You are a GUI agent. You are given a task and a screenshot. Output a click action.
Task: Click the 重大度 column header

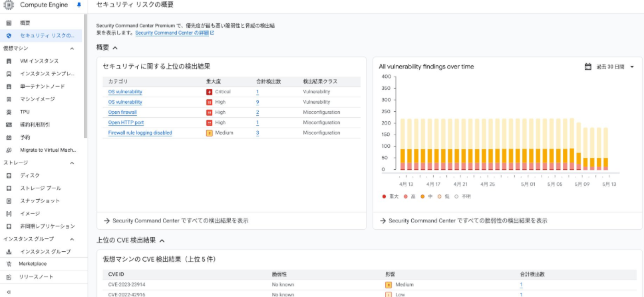point(214,81)
